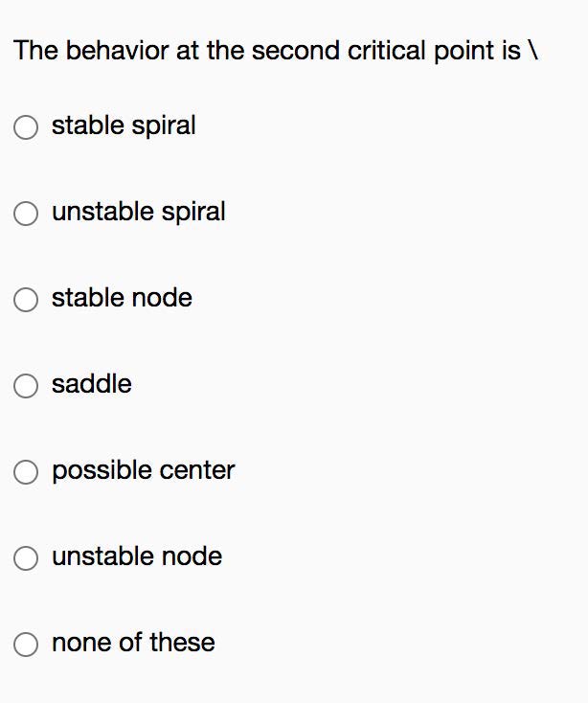Image resolution: width=588 pixels, height=703 pixels.
Task: Choose the 'unstable node' radio button
Action: [27, 557]
